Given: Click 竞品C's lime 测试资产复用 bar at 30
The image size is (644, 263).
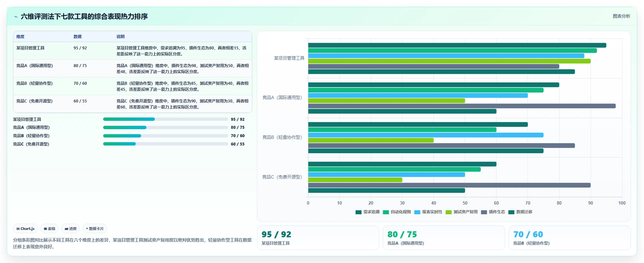Looking at the screenshot, I should [x=355, y=180].
